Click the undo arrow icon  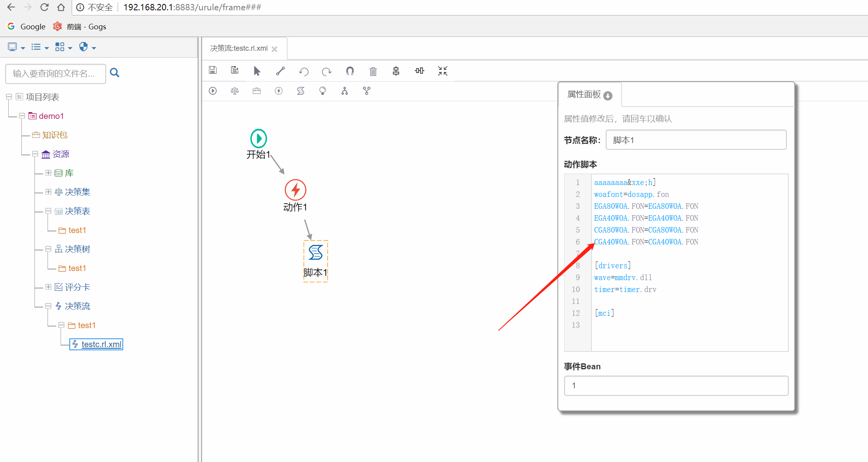tap(303, 71)
